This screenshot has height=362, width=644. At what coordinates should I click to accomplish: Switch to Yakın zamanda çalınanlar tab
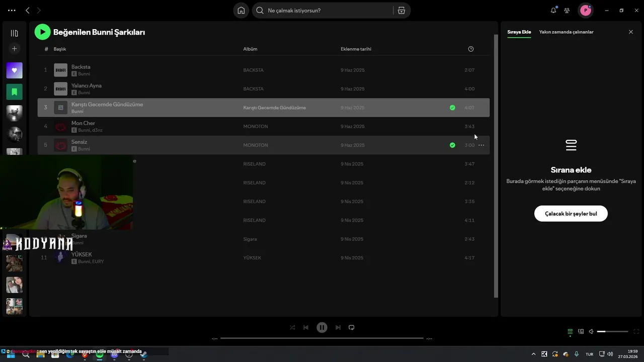point(566,32)
